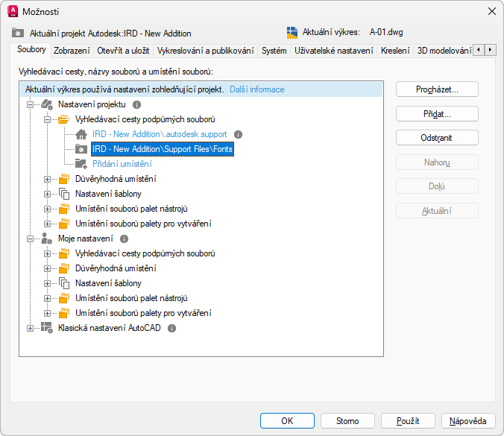
Task: Select IRD - New Addition\.autodesk.support path
Action: [159, 134]
